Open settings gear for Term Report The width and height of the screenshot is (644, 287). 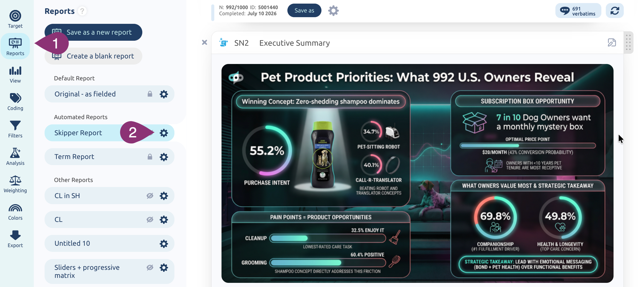tap(164, 157)
